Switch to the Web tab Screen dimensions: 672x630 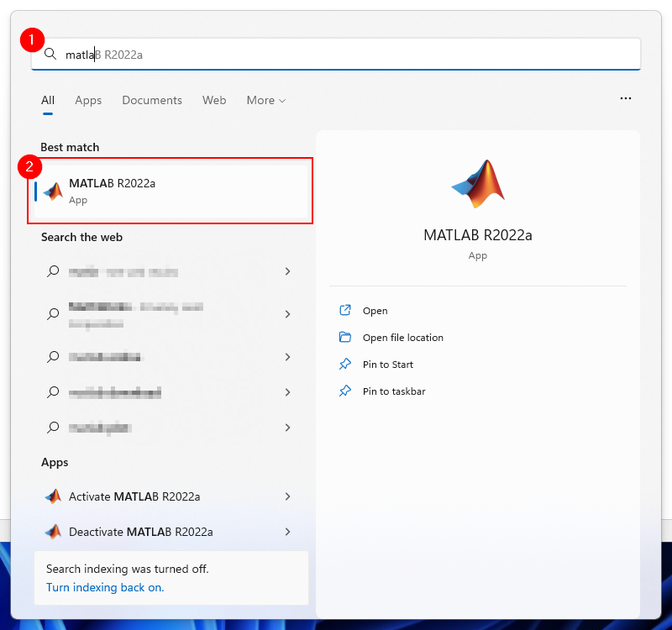point(214,100)
